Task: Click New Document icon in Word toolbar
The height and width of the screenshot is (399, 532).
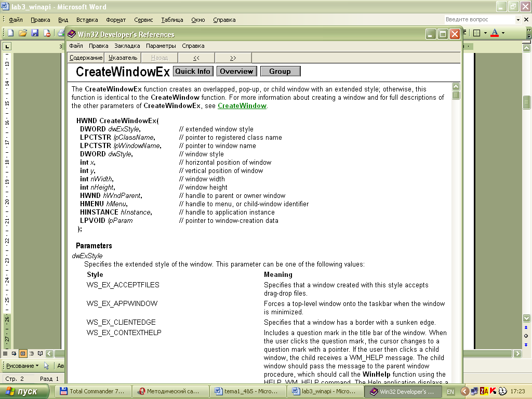Action: (11, 33)
